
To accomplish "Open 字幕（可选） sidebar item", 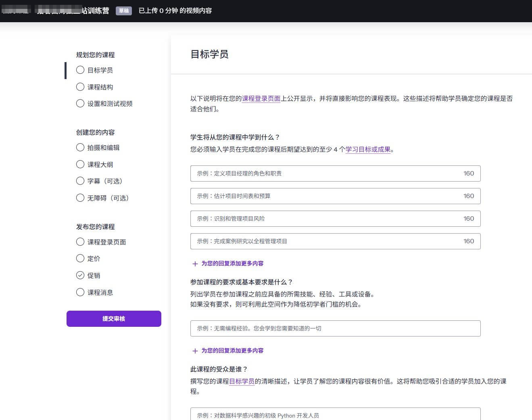I will click(x=105, y=181).
